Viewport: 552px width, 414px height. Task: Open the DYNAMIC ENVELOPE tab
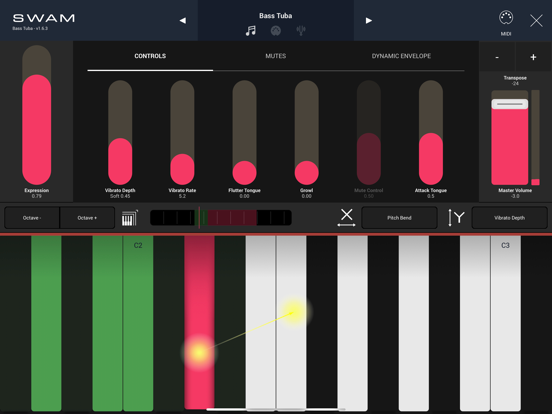point(401,56)
